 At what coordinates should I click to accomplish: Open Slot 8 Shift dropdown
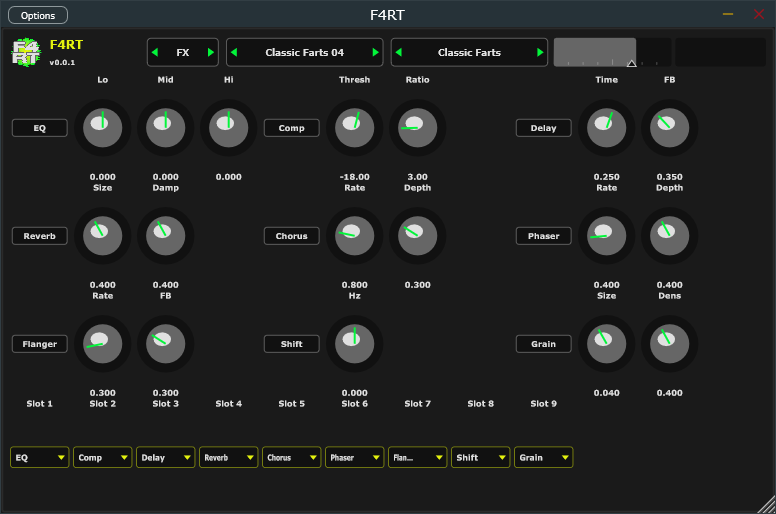click(x=481, y=458)
